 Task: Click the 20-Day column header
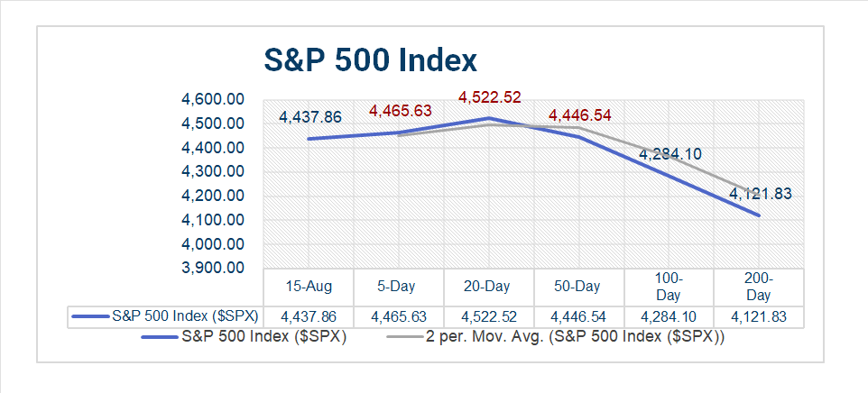[488, 287]
